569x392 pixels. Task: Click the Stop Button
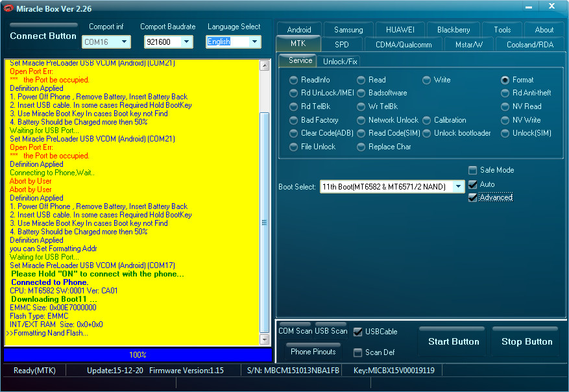pos(527,341)
